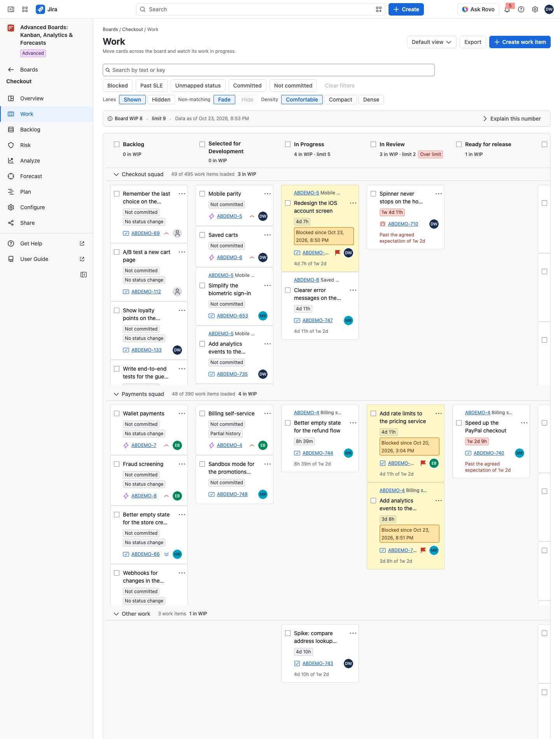This screenshot has width=560, height=739.
Task: Switch density to Compact
Action: point(340,100)
